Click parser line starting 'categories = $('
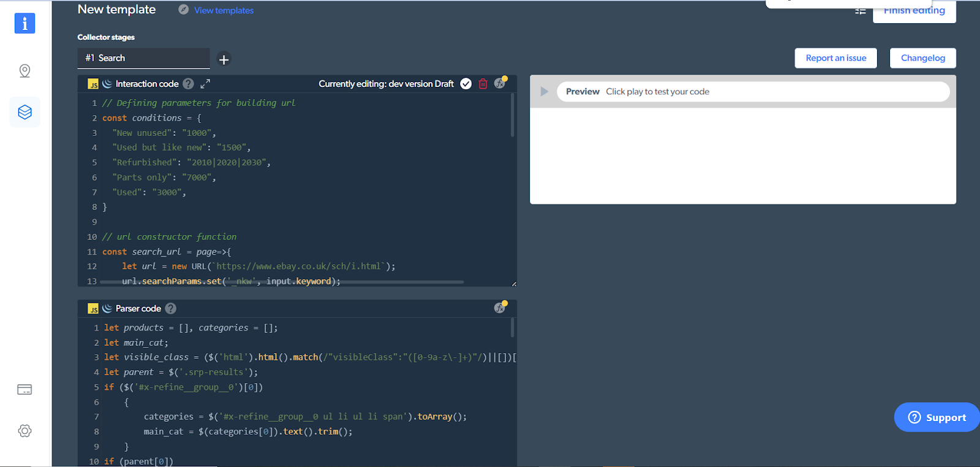This screenshot has width=980, height=467. point(305,417)
